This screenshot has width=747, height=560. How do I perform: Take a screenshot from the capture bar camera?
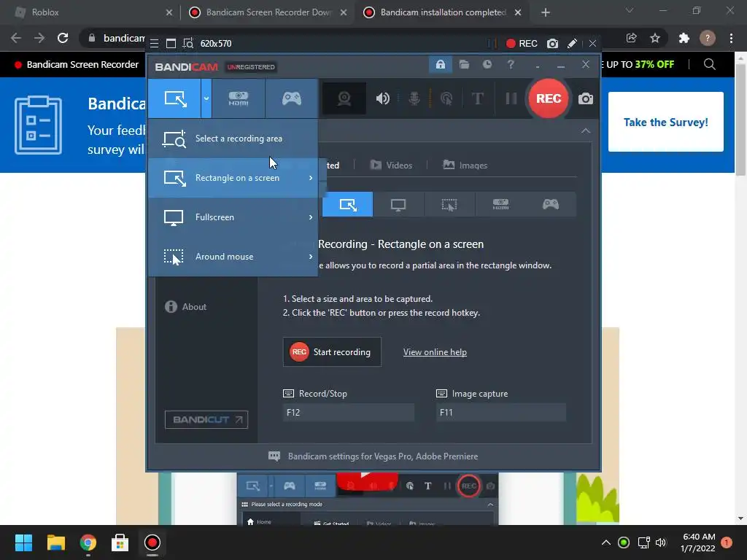[x=552, y=44]
